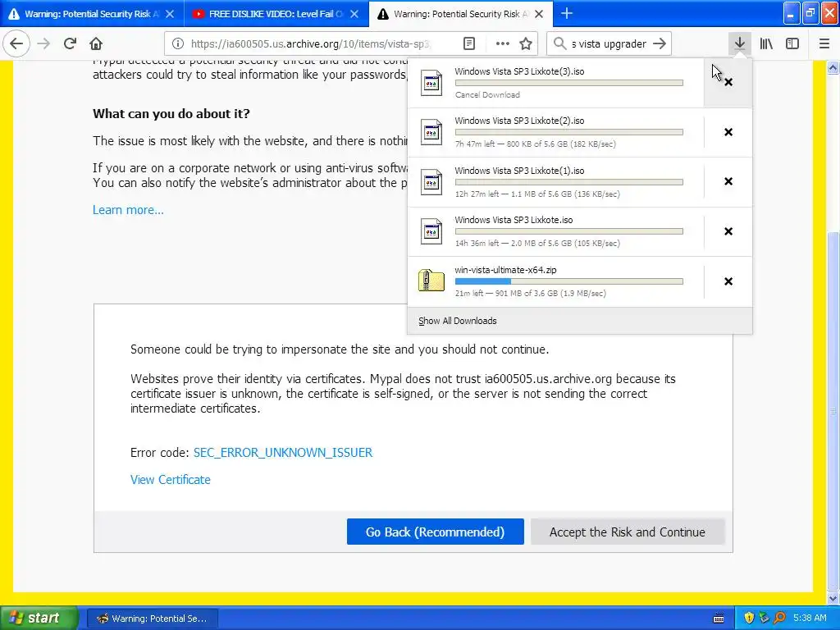The height and width of the screenshot is (630, 840).
Task: Cancel download of Lixkote(1).iso
Action: (x=728, y=181)
